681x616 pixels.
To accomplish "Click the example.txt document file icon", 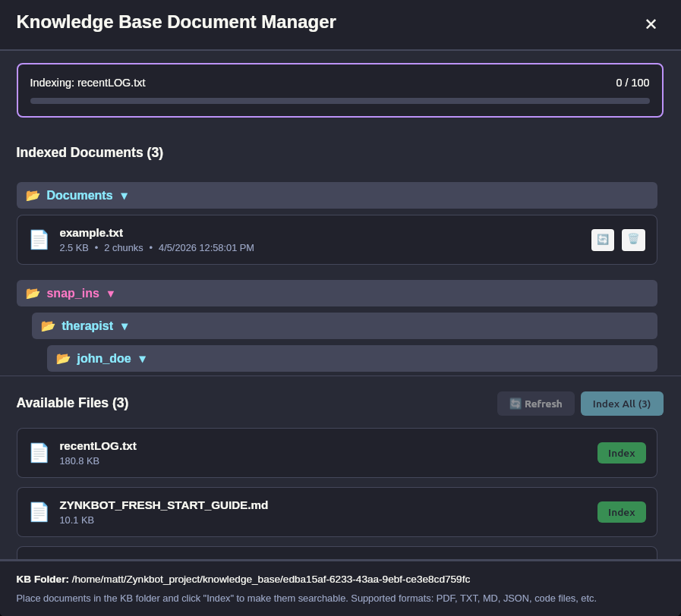I will (x=39, y=240).
